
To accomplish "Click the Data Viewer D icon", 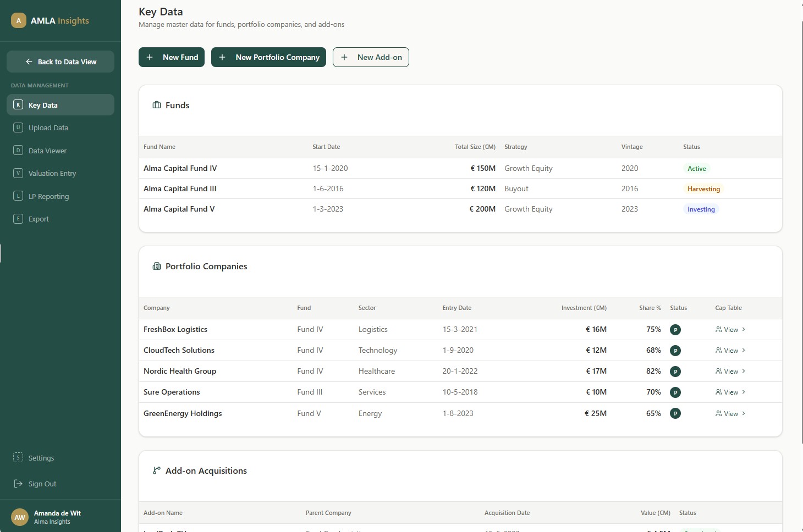I will [18, 150].
